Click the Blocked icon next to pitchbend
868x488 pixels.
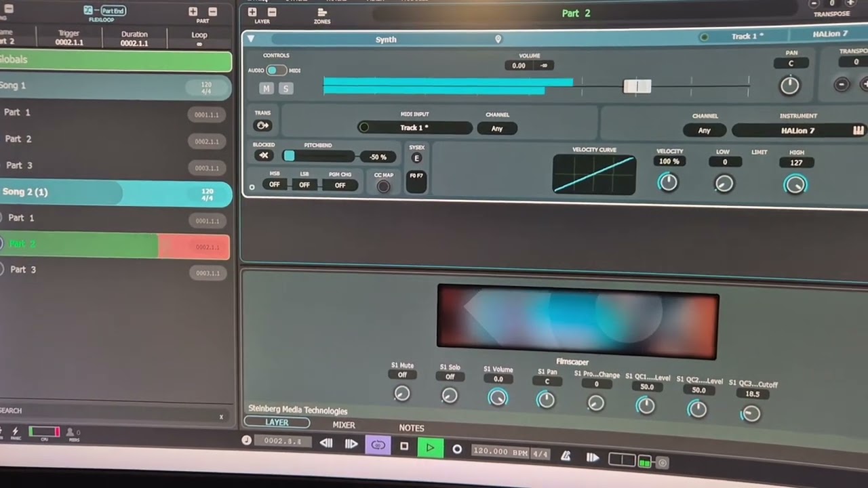264,155
